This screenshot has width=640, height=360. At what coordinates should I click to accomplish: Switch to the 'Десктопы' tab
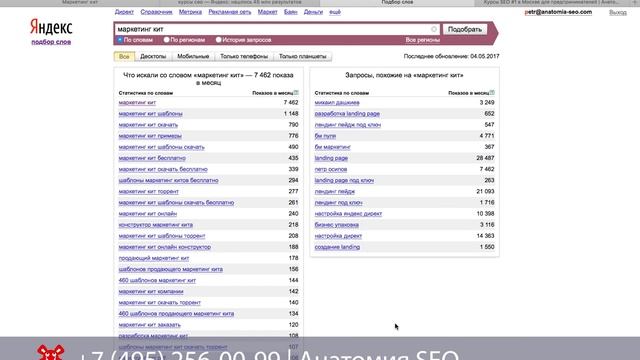pyautogui.click(x=153, y=56)
